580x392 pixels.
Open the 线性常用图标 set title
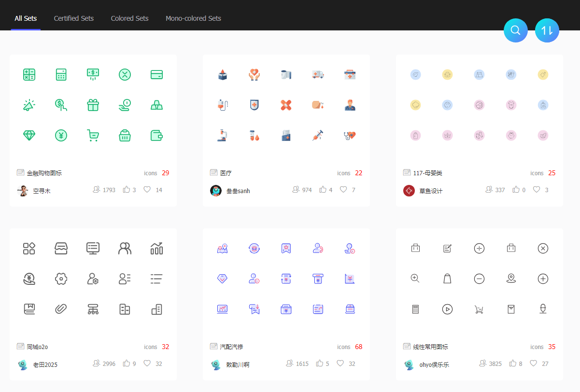click(x=431, y=347)
